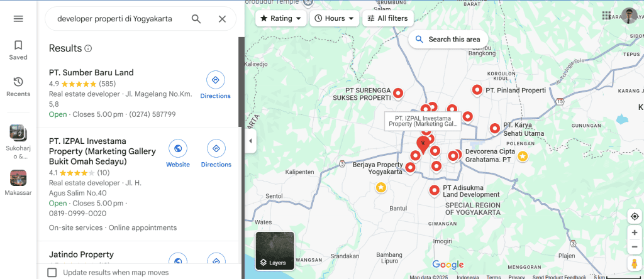Image resolution: width=644 pixels, height=279 pixels.
Task: Click PT. Pinland Properti map pin
Action: [477, 90]
